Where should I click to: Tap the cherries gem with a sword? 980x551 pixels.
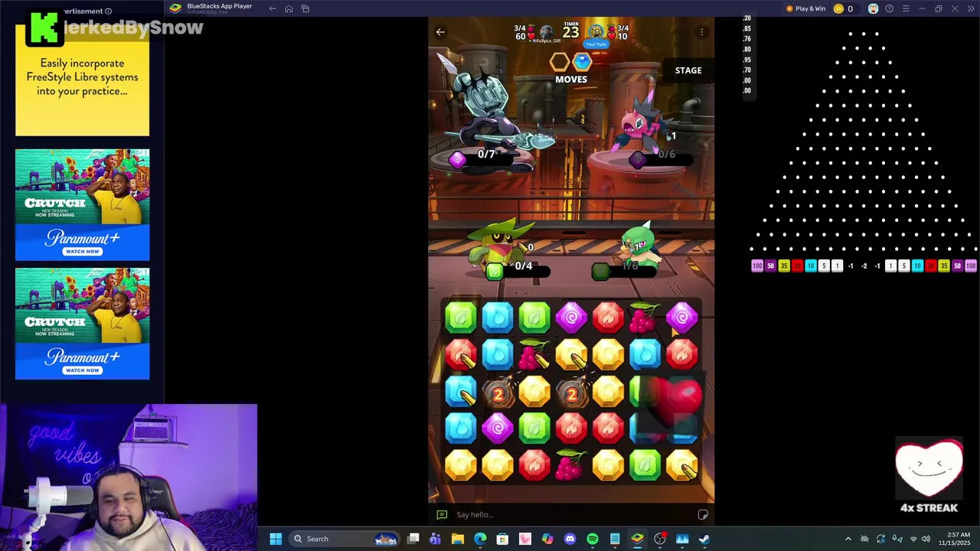point(534,354)
